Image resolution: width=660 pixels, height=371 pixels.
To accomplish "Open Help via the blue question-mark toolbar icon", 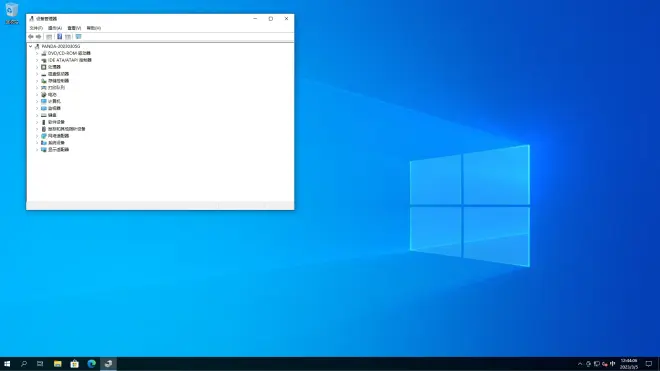I will click(x=59, y=37).
